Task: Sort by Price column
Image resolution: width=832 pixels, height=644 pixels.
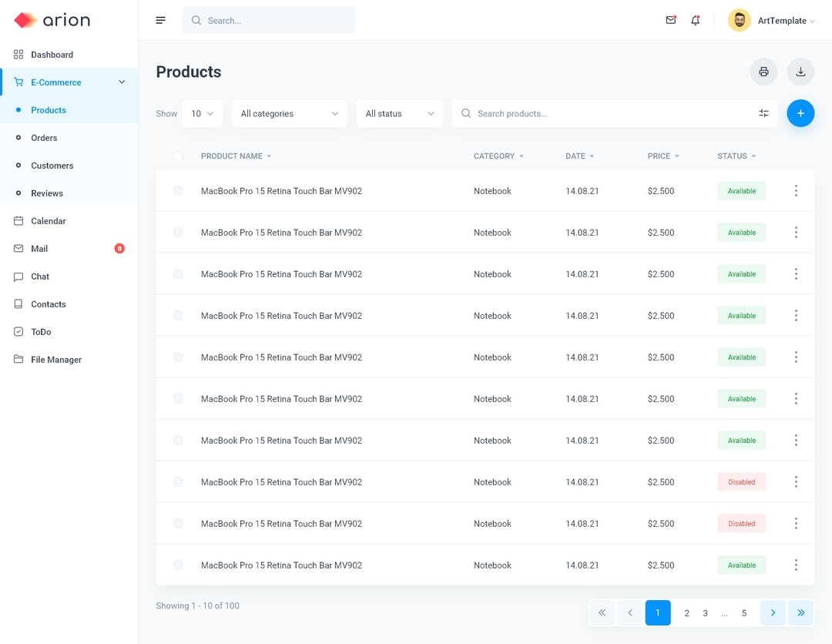Action: [x=663, y=156]
